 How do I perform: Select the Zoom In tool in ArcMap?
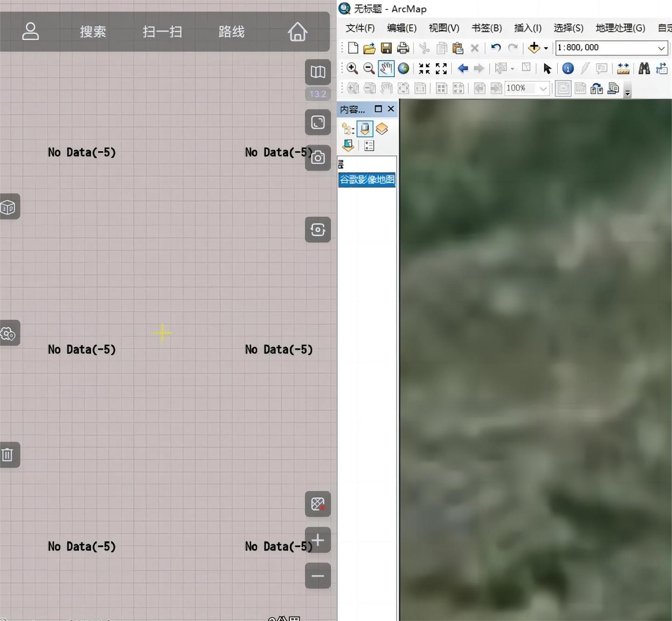click(x=352, y=69)
